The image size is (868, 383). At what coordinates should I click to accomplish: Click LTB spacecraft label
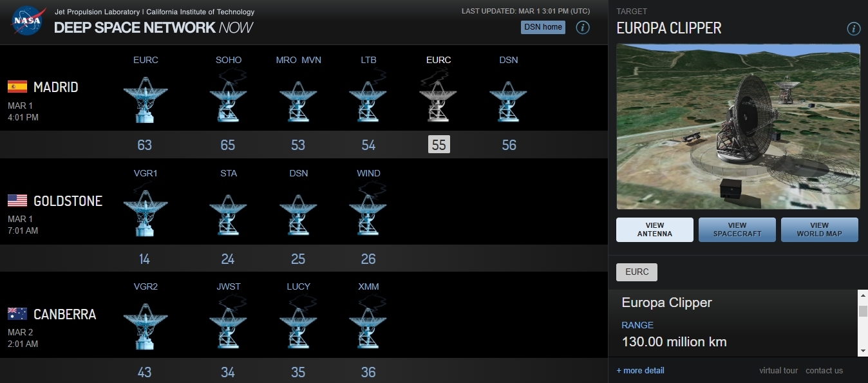point(368,60)
